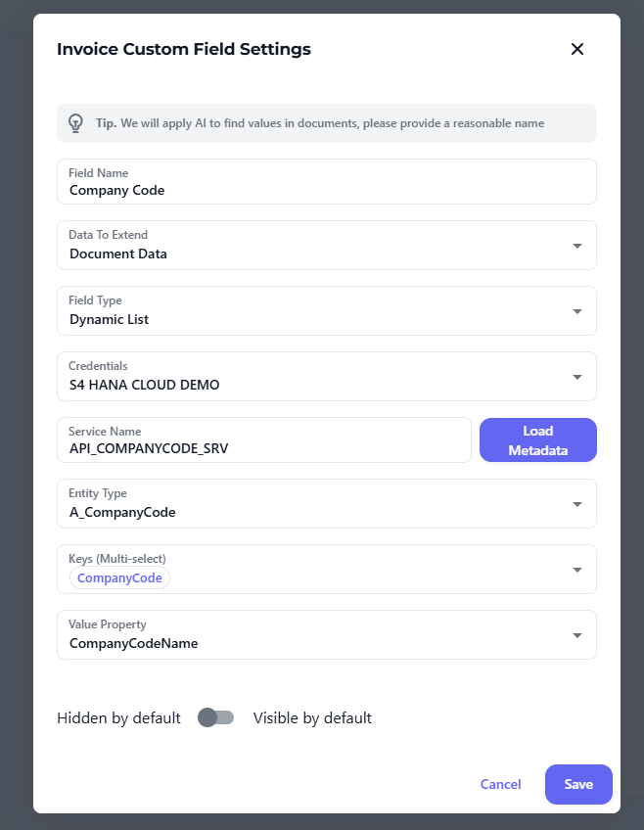This screenshot has height=830, width=644.
Task: Click the 'Visible by default' label
Action: [x=312, y=717]
